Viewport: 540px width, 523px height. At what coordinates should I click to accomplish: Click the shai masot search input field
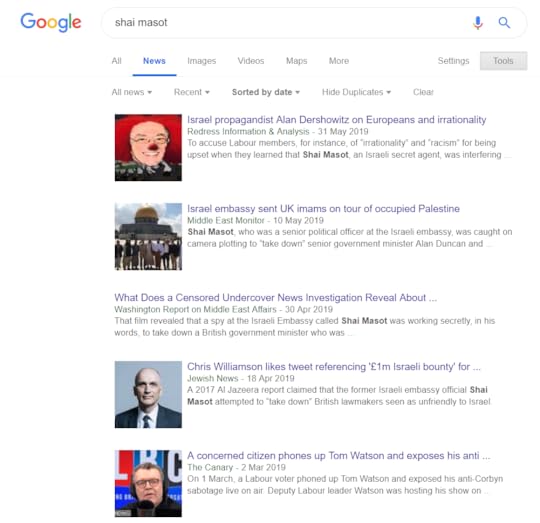click(x=289, y=23)
